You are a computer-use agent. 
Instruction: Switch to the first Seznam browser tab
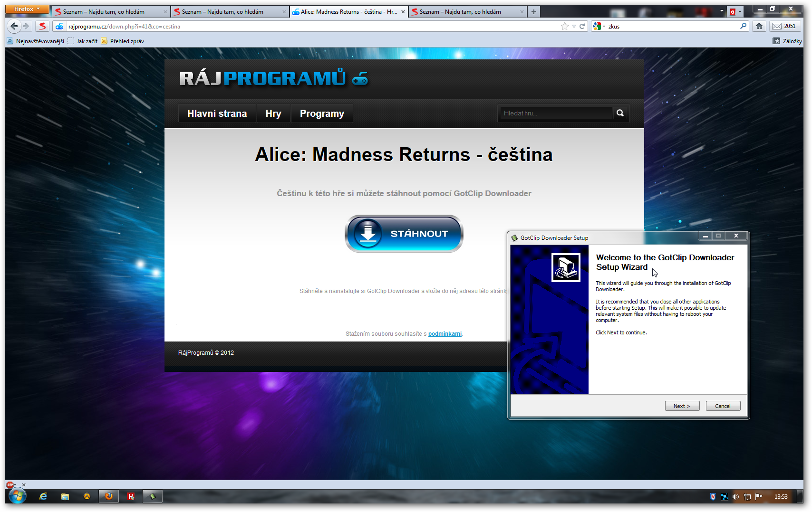click(110, 12)
